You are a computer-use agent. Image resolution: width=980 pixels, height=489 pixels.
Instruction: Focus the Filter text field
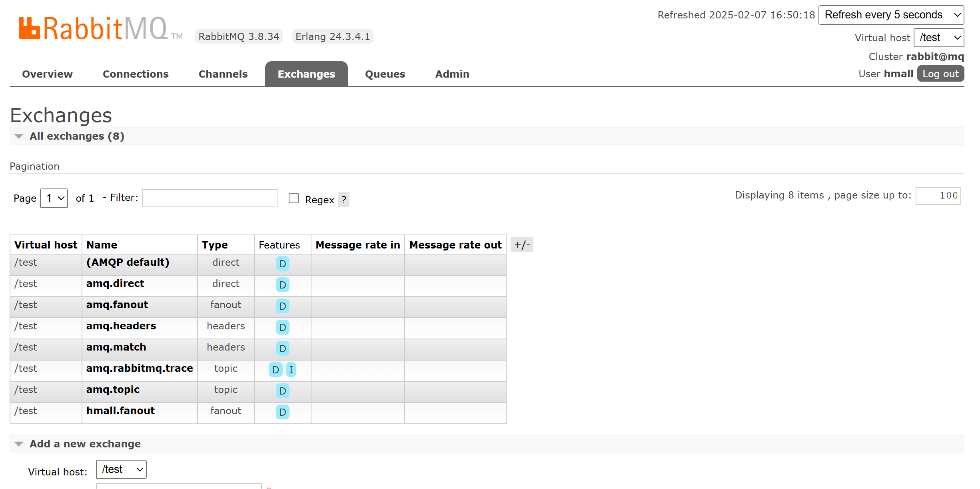(x=210, y=198)
